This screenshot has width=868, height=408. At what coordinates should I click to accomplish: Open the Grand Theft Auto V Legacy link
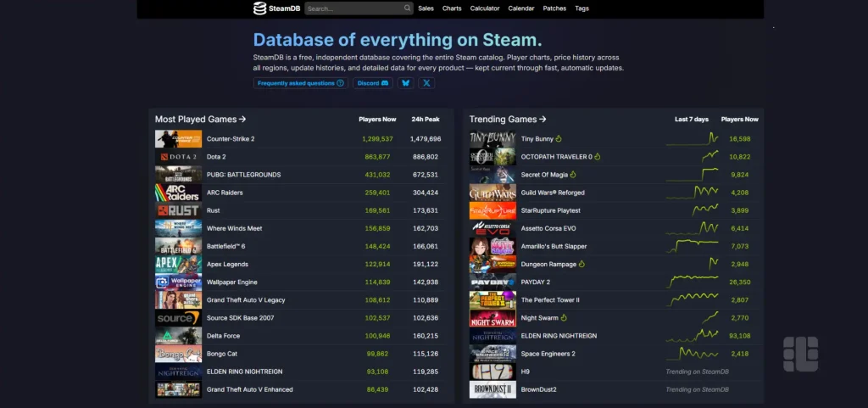tap(246, 300)
